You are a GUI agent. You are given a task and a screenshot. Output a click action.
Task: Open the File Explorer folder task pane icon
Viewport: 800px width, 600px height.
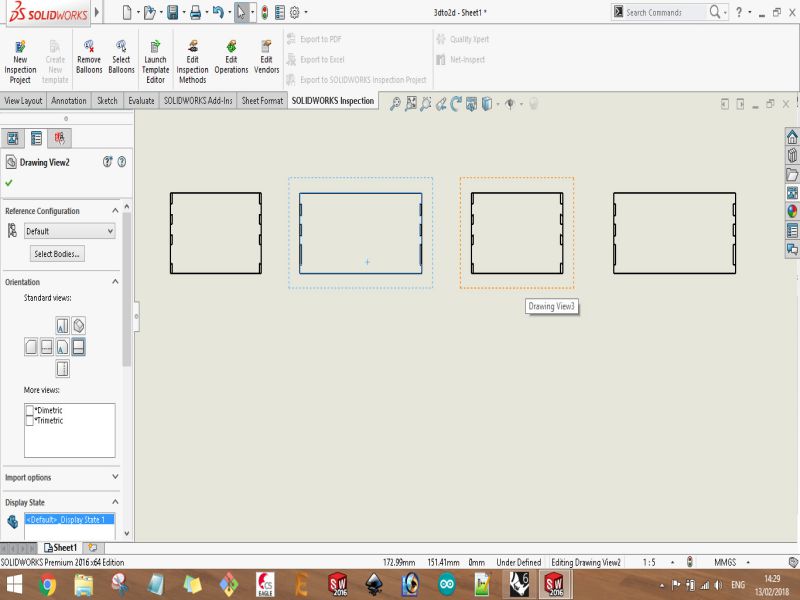point(792,174)
